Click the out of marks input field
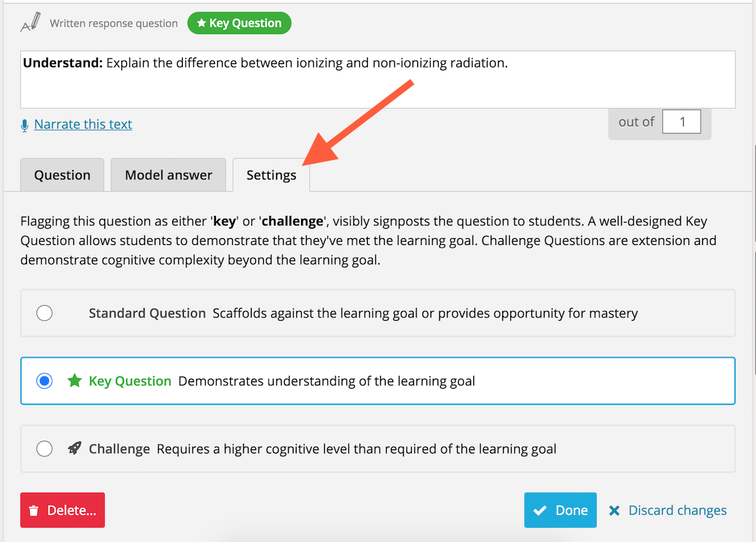The image size is (756, 542). (x=681, y=122)
